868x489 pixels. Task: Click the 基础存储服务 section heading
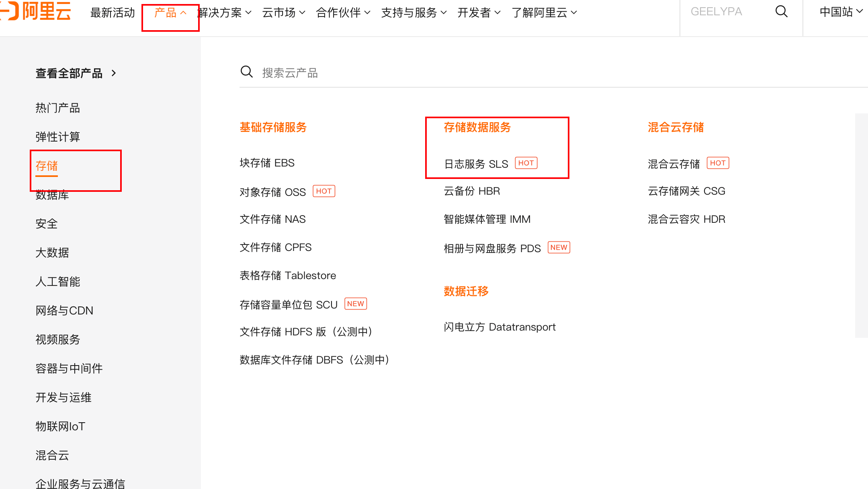pos(273,127)
